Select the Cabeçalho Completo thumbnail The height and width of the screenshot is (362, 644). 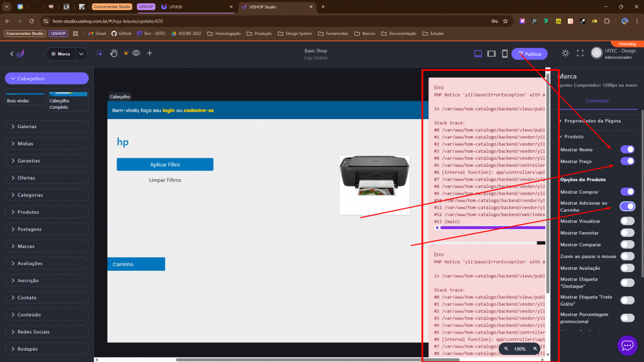(x=68, y=100)
